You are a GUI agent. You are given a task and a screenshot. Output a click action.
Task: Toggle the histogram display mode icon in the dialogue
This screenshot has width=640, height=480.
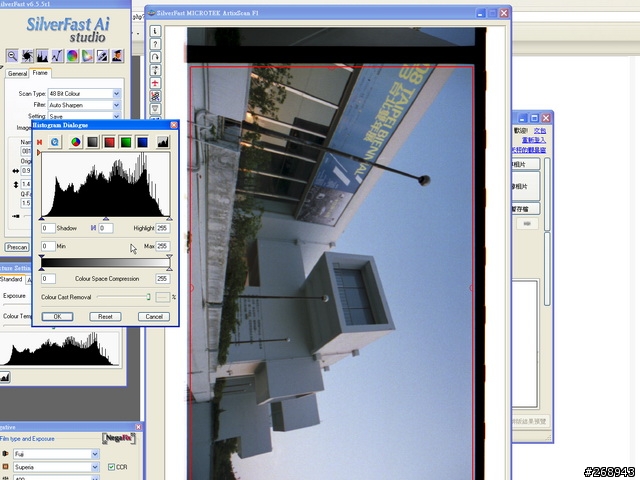click(x=163, y=142)
